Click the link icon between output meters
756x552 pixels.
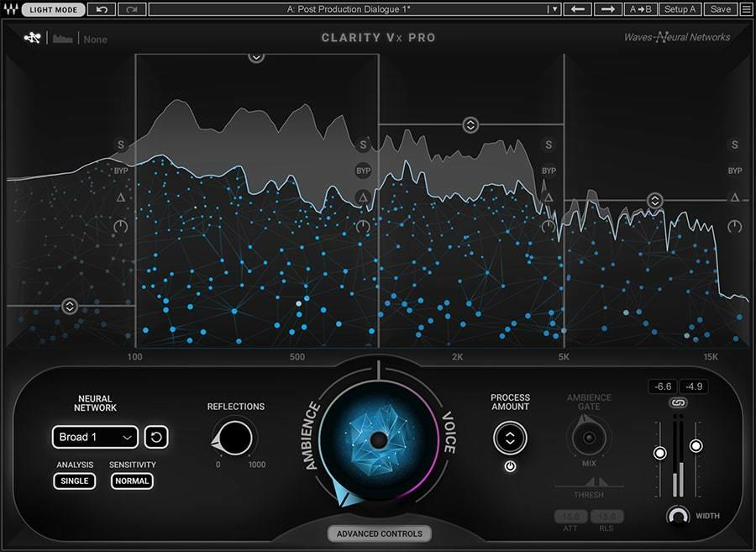click(677, 404)
